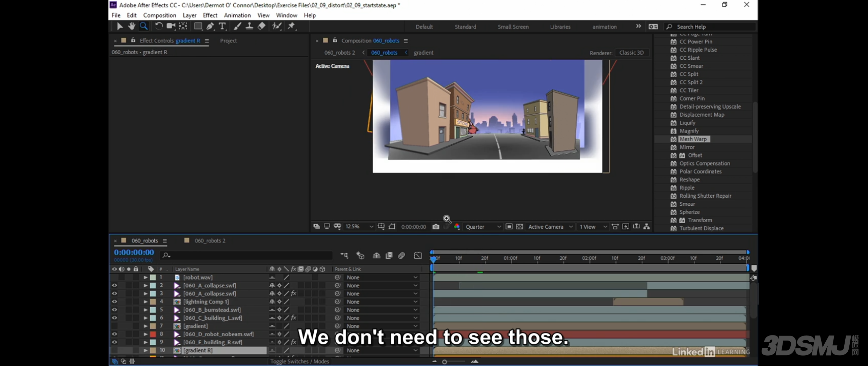Toggle effects fx switch on layer 6
This screenshot has width=868, height=366.
click(x=294, y=318)
